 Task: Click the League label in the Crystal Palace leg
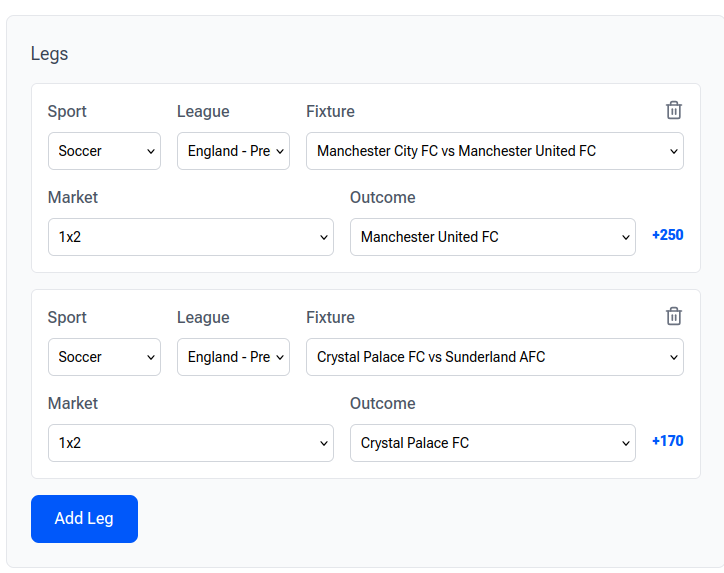[x=203, y=318]
